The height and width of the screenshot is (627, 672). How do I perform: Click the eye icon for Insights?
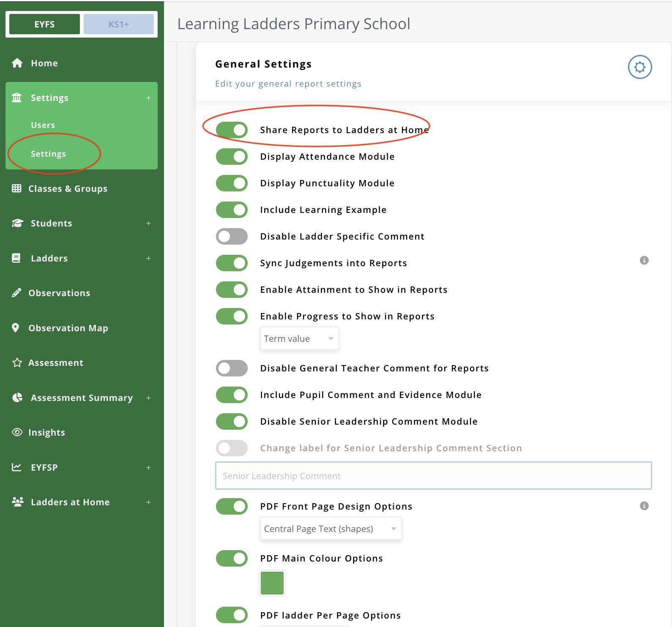17,432
